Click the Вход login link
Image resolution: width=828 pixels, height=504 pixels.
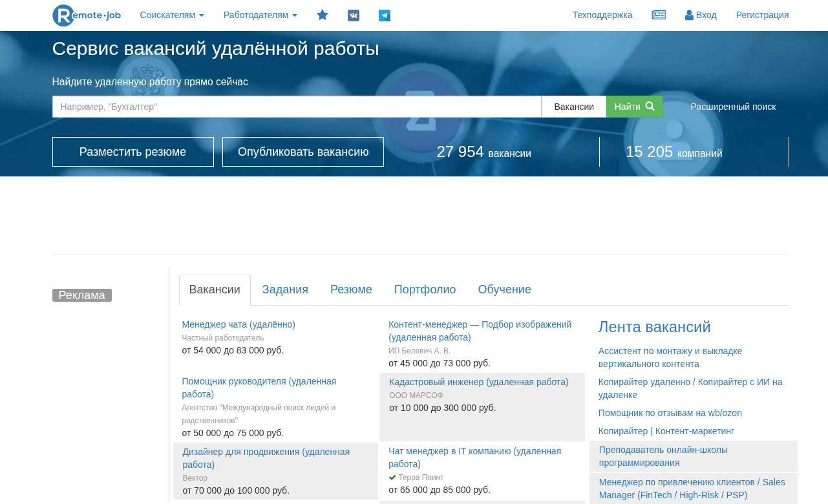[x=701, y=15]
